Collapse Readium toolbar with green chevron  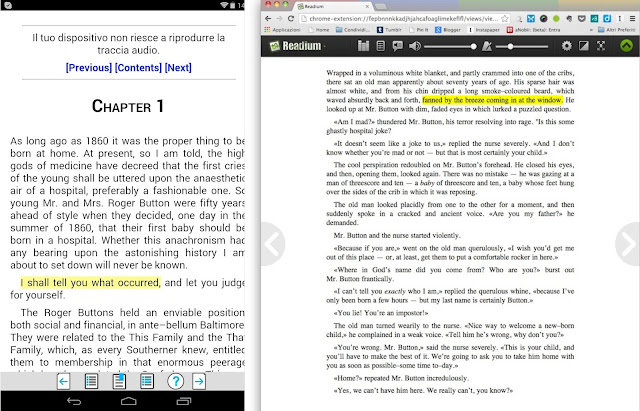click(x=626, y=46)
